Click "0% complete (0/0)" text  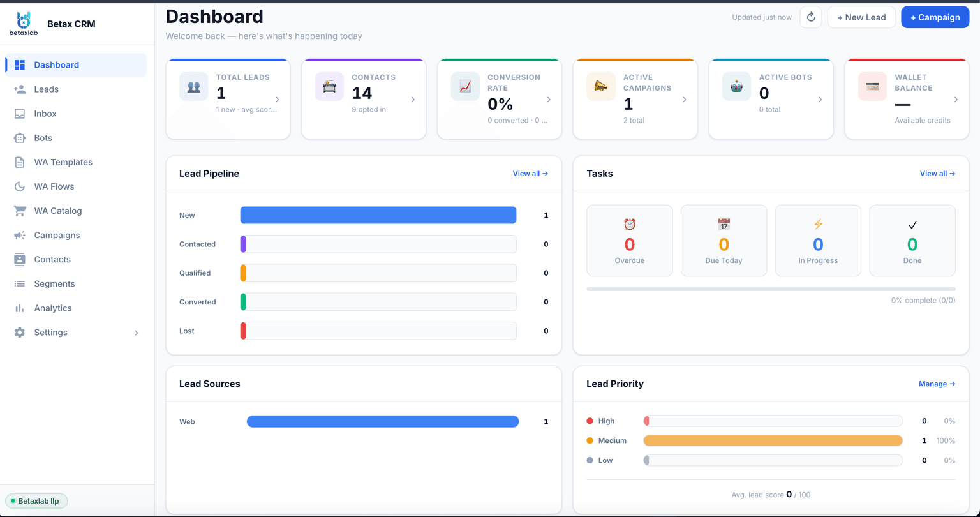coord(923,300)
